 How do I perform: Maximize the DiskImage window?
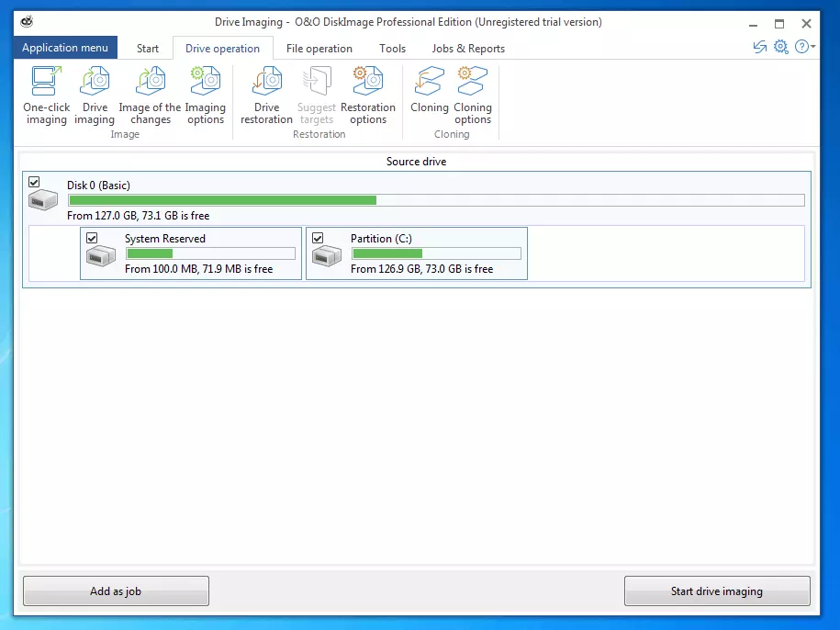779,24
